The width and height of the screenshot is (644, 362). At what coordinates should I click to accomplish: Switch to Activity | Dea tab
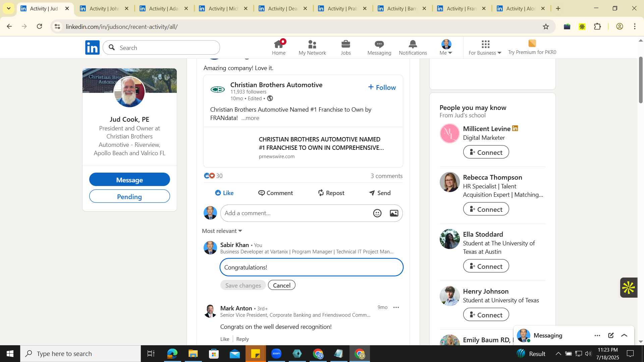(x=283, y=8)
